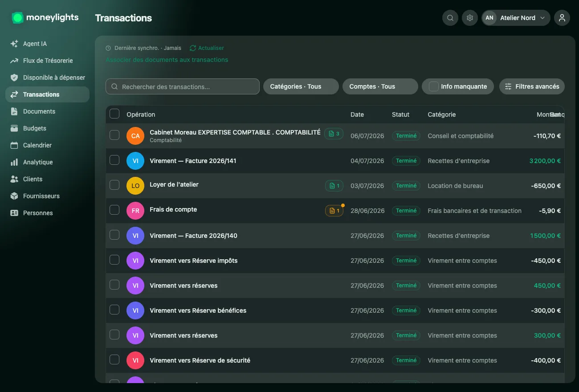Image resolution: width=579 pixels, height=392 pixels.
Task: Open Comptes · Tous filter dropdown
Action: pyautogui.click(x=380, y=86)
